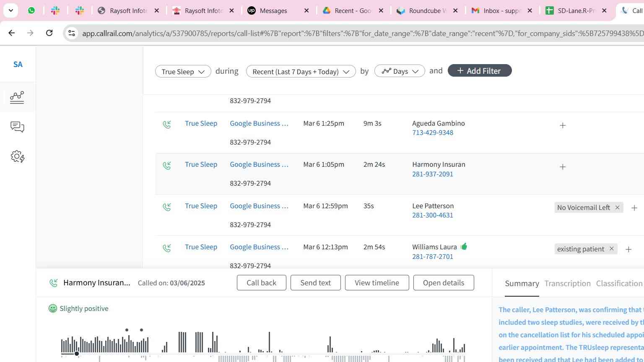
Task: Open the tab search dropdown arrow
Action: click(10, 10)
